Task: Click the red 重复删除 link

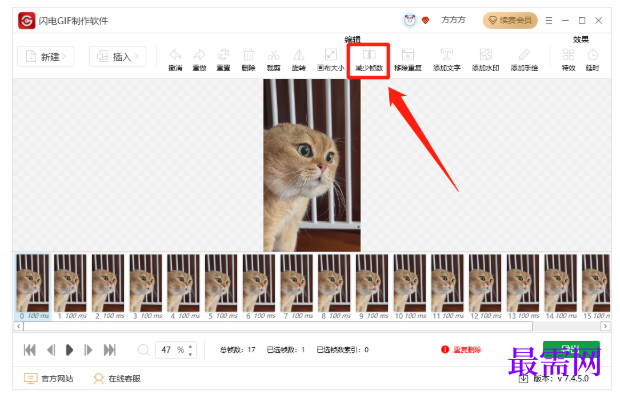Action: point(467,350)
